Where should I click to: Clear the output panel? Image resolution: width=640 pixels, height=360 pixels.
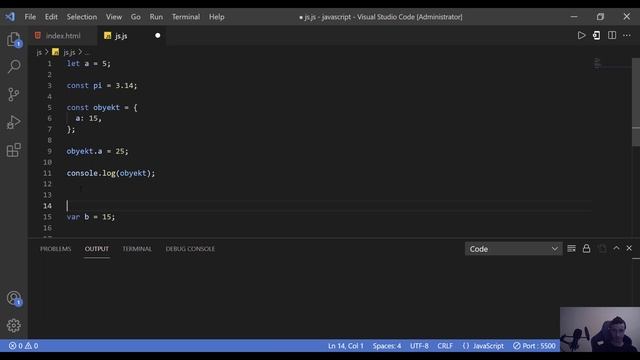571,249
